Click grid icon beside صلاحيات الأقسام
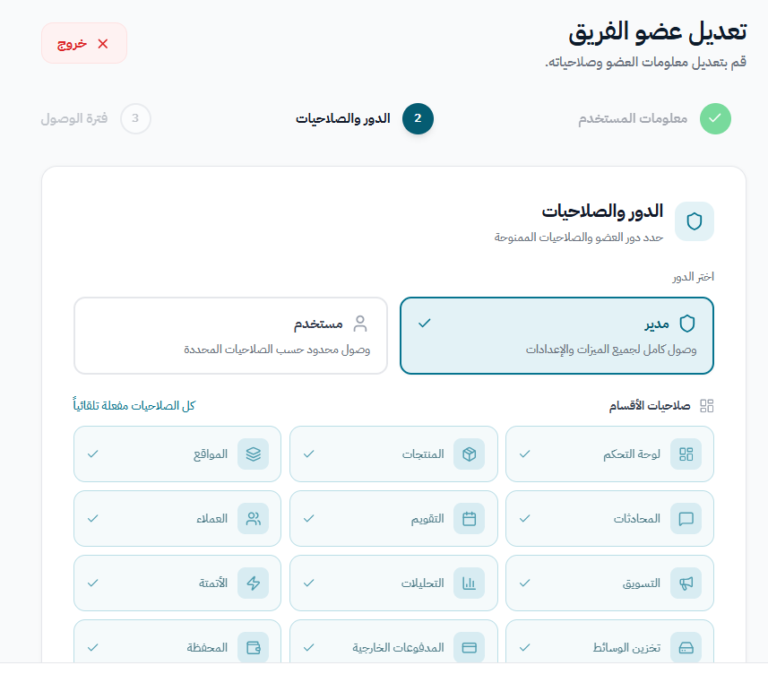Screen dimensions: 768x700 tap(706, 406)
